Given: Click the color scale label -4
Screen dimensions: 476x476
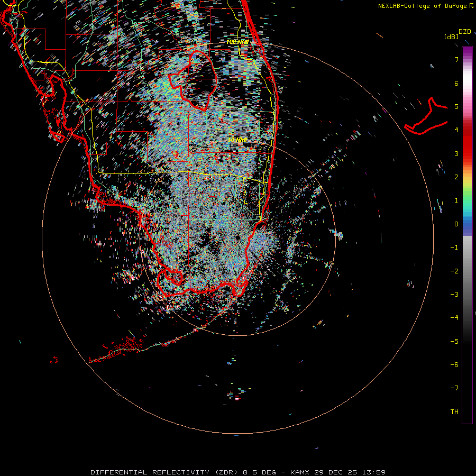Looking at the screenshot, I should pyautogui.click(x=454, y=317).
